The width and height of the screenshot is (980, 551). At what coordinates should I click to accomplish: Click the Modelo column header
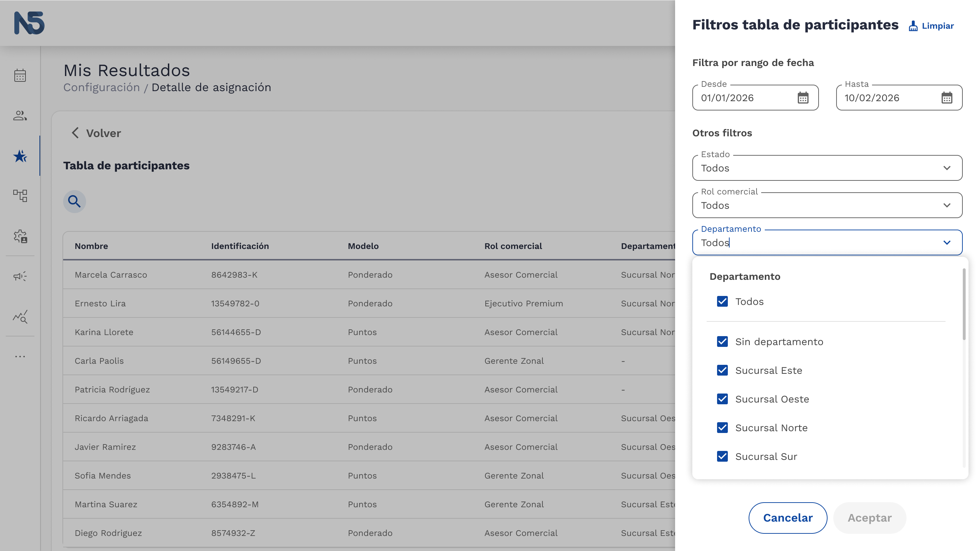tap(363, 246)
